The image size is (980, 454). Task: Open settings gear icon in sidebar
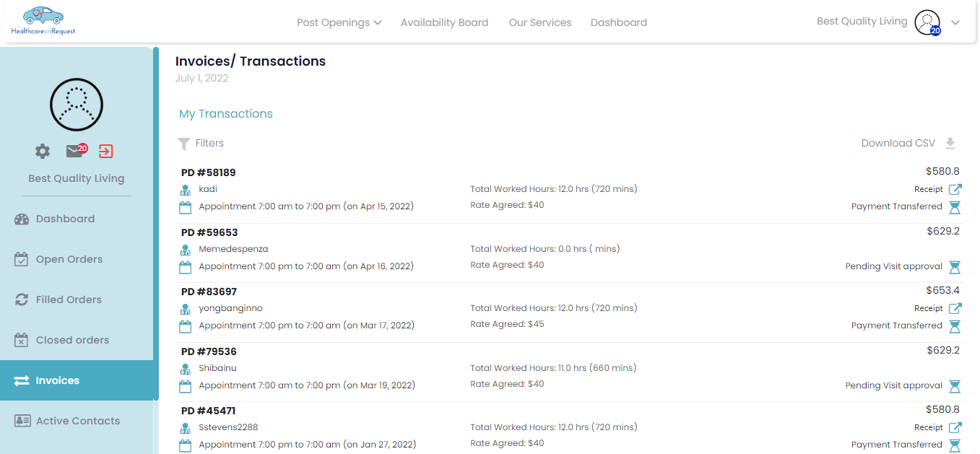click(43, 151)
